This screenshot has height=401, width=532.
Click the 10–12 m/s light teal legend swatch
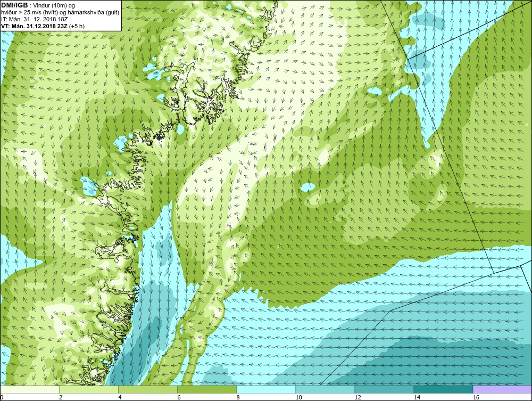click(325, 389)
